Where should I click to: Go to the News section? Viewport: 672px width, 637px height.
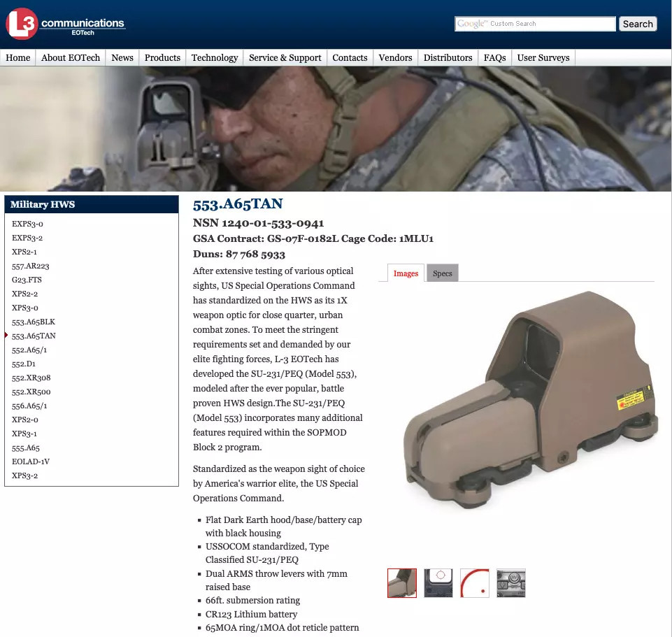coord(122,58)
